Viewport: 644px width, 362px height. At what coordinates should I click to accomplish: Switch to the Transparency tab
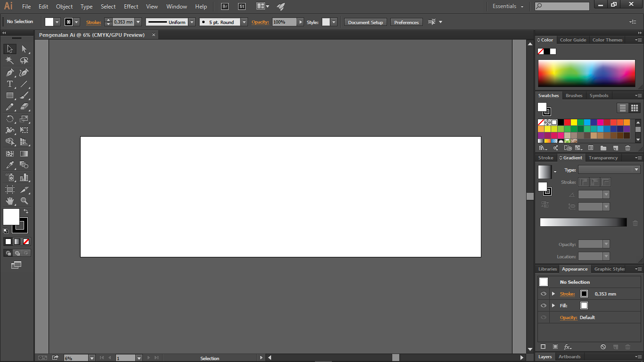pos(603,158)
